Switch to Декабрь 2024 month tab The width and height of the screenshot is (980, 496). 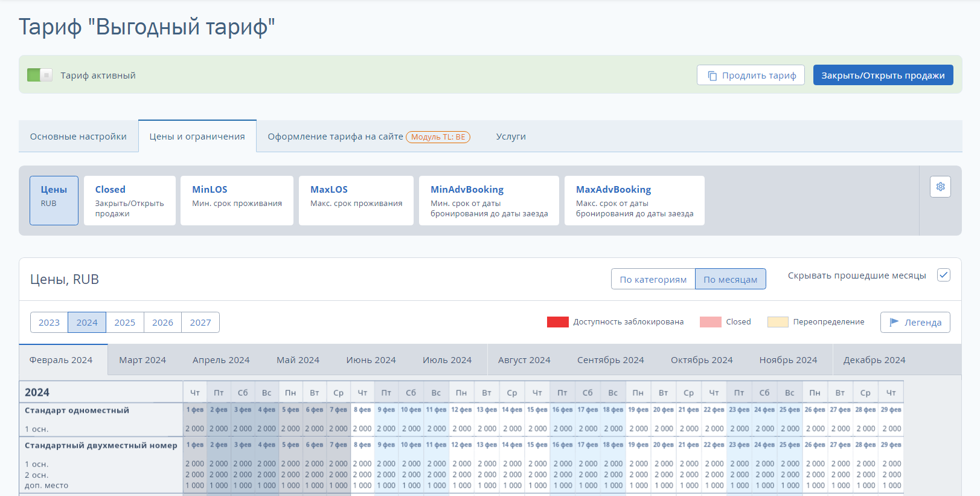(874, 360)
